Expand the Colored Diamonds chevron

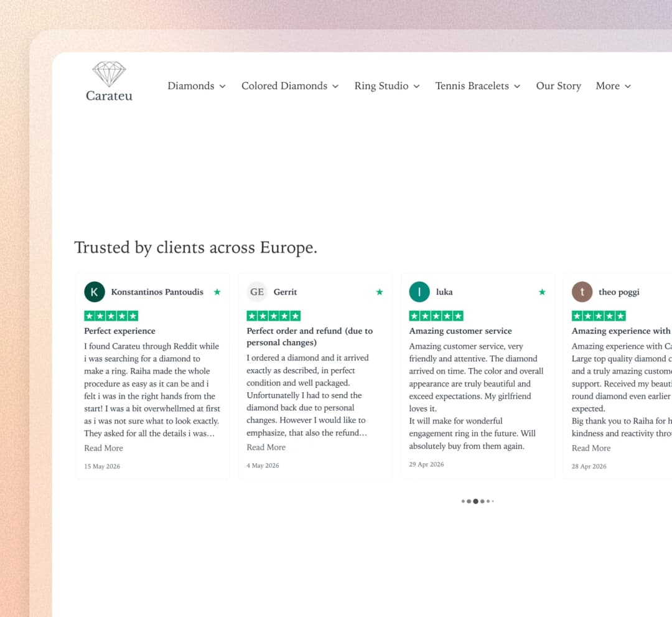335,86
